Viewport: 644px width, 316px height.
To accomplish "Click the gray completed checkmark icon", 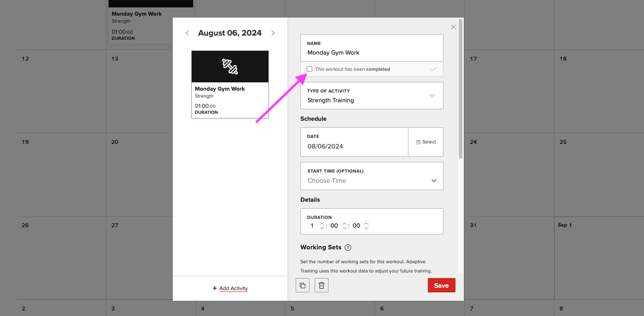I will pos(433,69).
